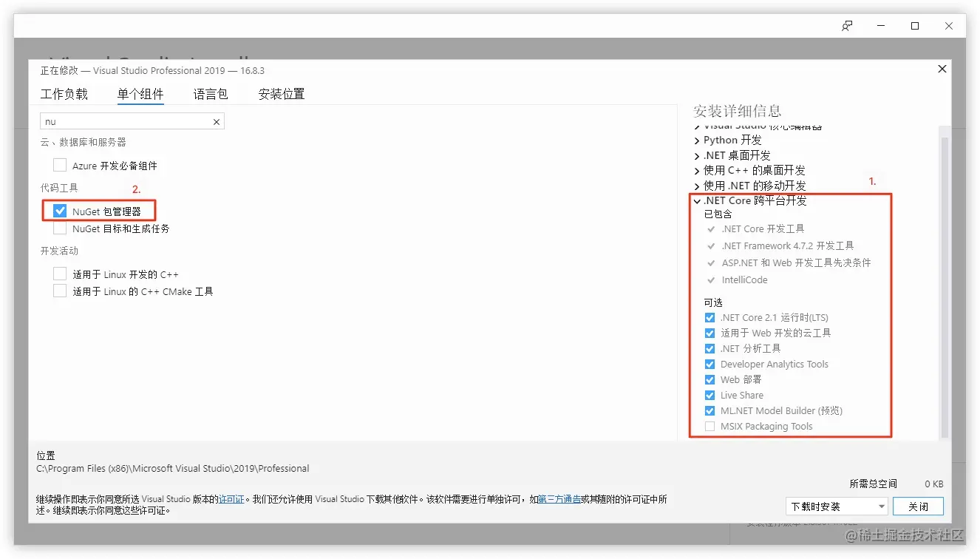Uncheck 适用于 Web 开发的云工具 option

(x=710, y=333)
